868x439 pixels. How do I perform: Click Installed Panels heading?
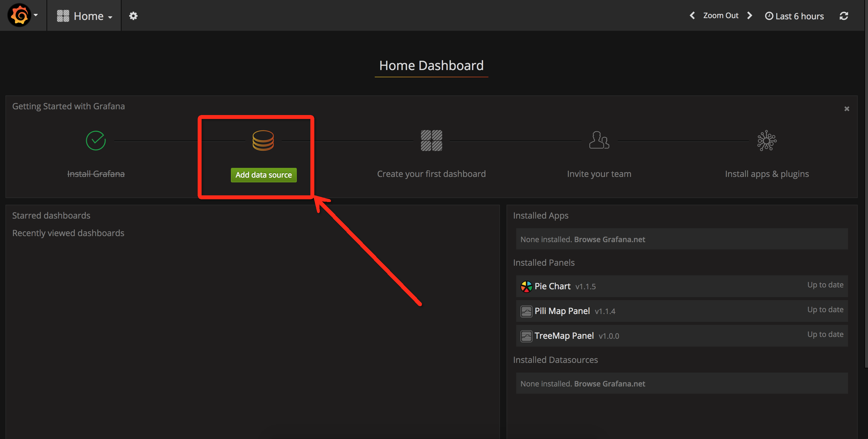coord(543,263)
